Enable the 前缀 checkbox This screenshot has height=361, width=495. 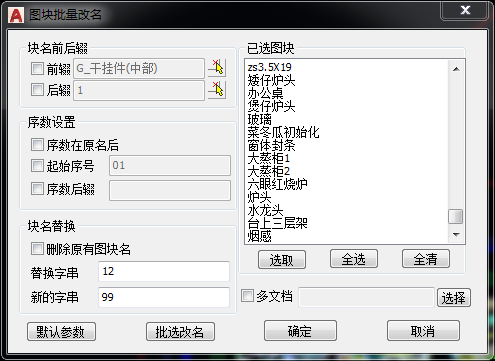click(x=37, y=68)
